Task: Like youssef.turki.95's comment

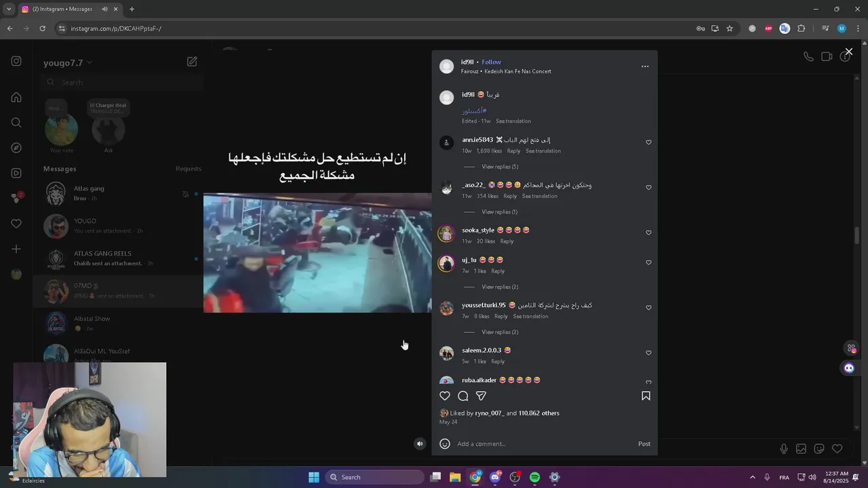Action: click(x=648, y=308)
